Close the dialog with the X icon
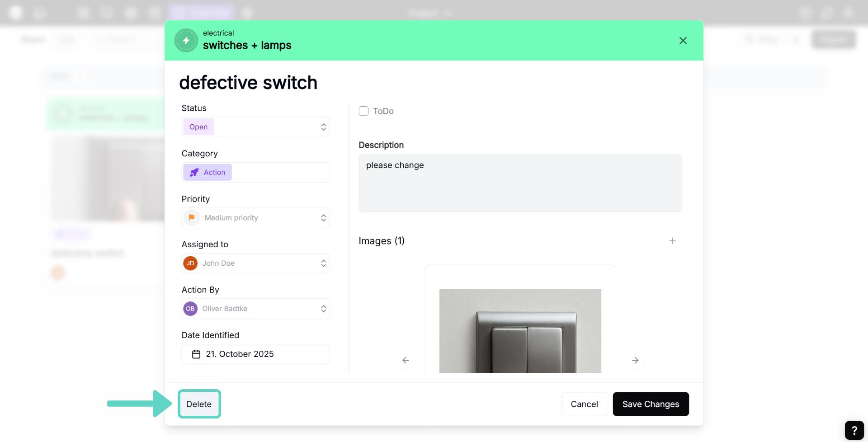 [x=683, y=41]
